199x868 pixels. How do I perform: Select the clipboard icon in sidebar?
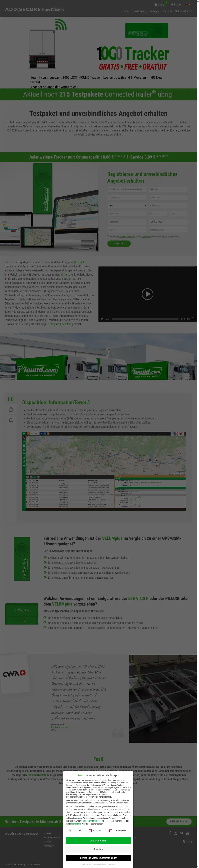pyautogui.click(x=11, y=409)
